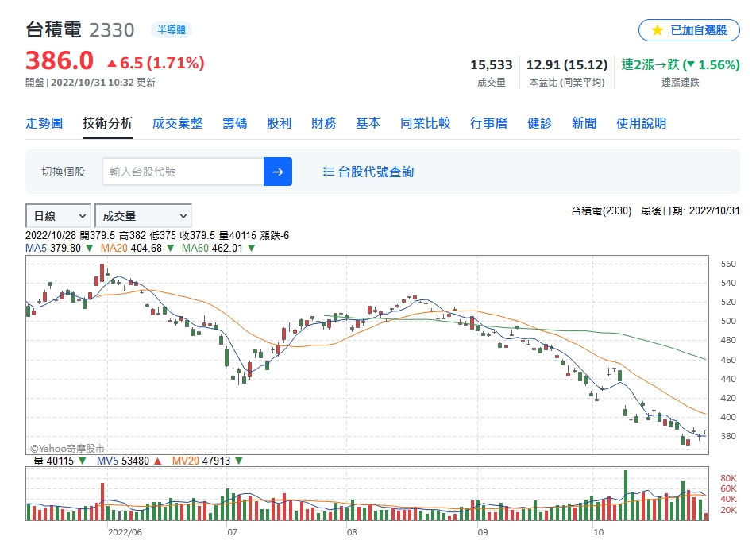The width and height of the screenshot is (756, 552).
Task: Click the tallest green volume bar in October
Action: [626, 495]
